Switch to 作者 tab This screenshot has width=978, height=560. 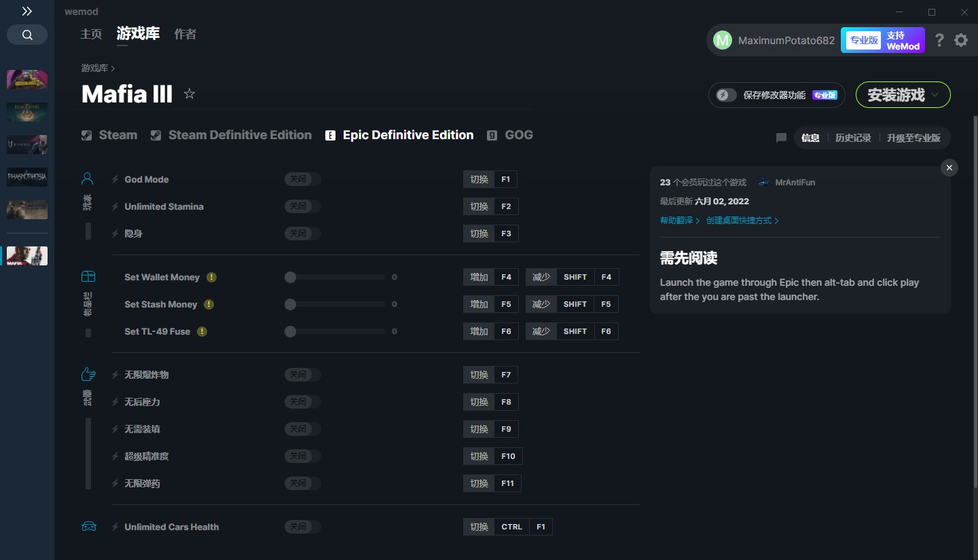tap(185, 34)
